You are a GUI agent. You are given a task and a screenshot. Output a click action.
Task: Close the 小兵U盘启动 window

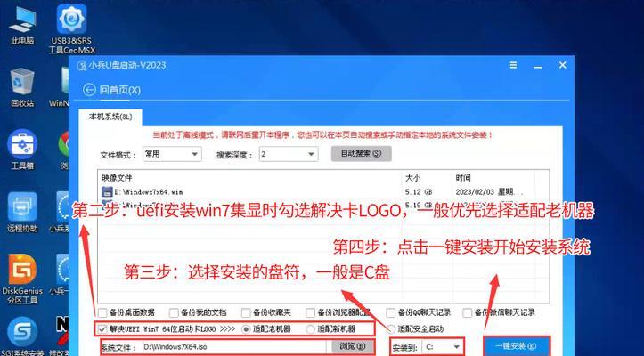[563, 65]
